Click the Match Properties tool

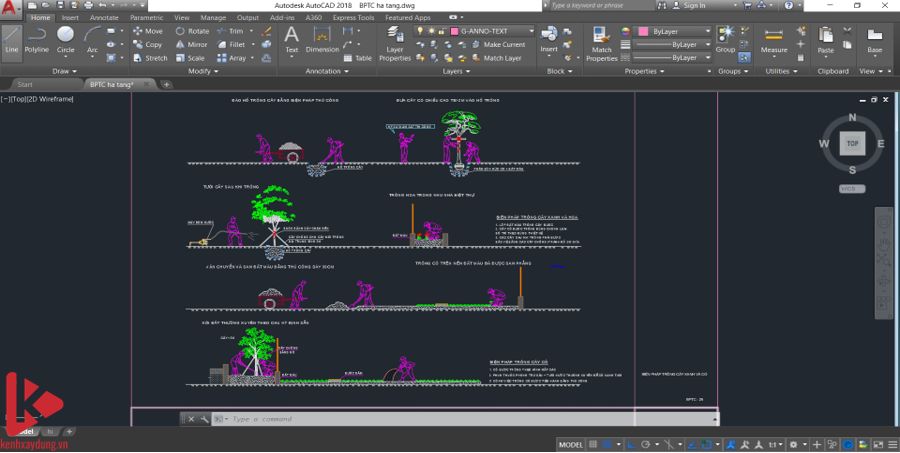(x=601, y=45)
